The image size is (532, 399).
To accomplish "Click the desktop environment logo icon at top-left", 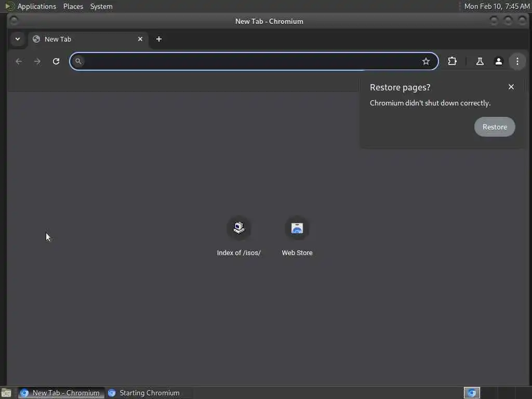I will point(9,6).
